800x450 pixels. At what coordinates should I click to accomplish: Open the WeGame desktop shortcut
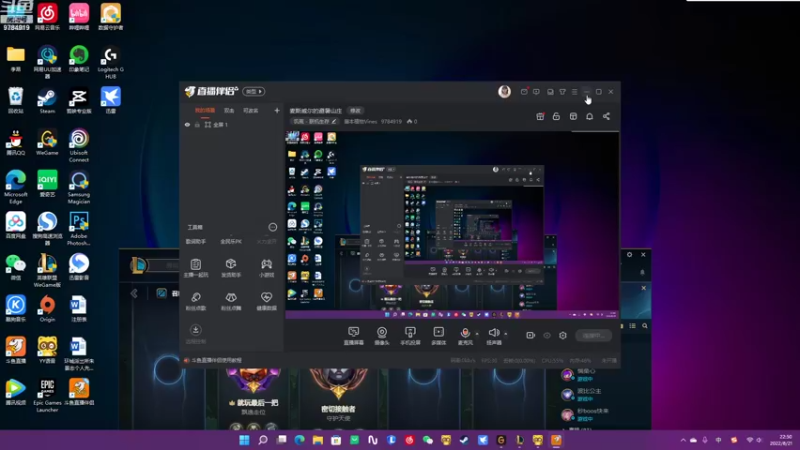point(47,142)
